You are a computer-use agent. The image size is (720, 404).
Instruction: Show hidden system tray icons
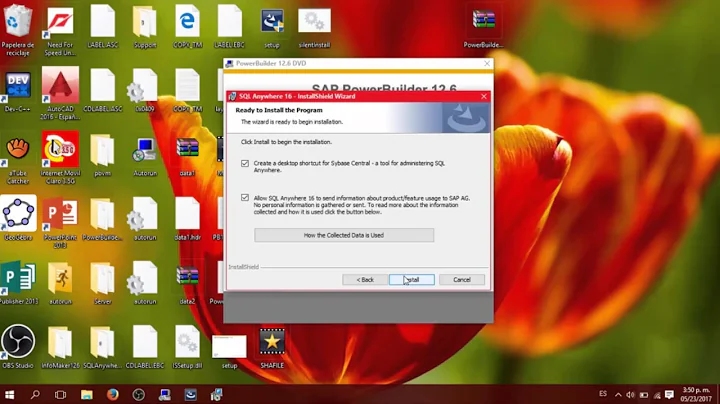[618, 395]
